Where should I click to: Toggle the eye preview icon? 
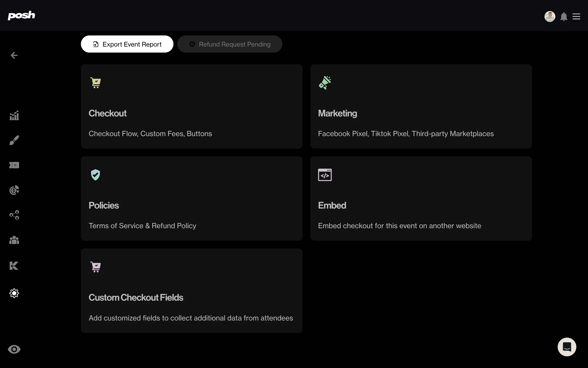point(14,349)
